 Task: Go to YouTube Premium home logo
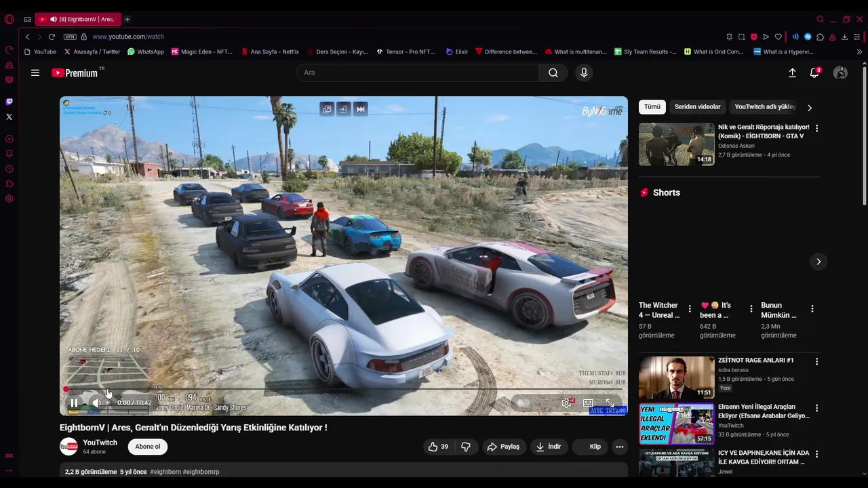pos(75,73)
